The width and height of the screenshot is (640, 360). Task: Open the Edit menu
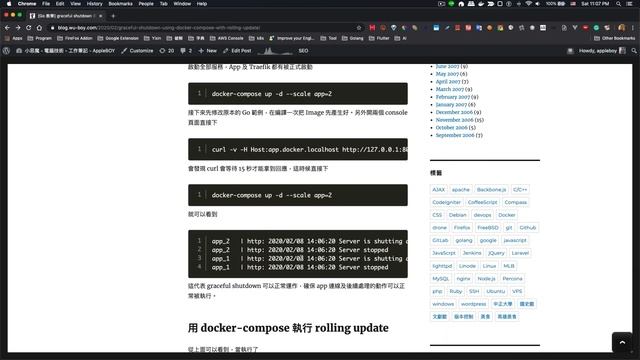[x=60, y=4]
